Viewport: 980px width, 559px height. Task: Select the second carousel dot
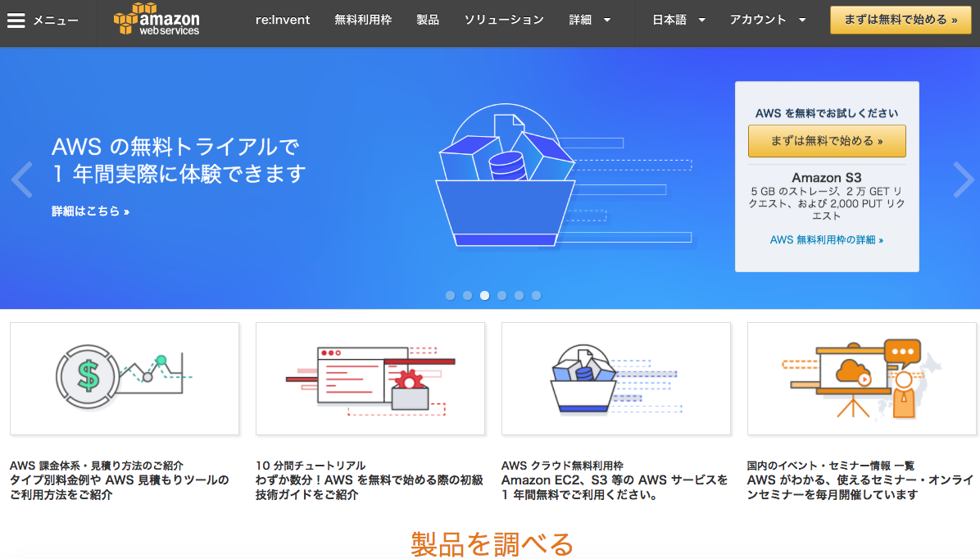tap(468, 296)
